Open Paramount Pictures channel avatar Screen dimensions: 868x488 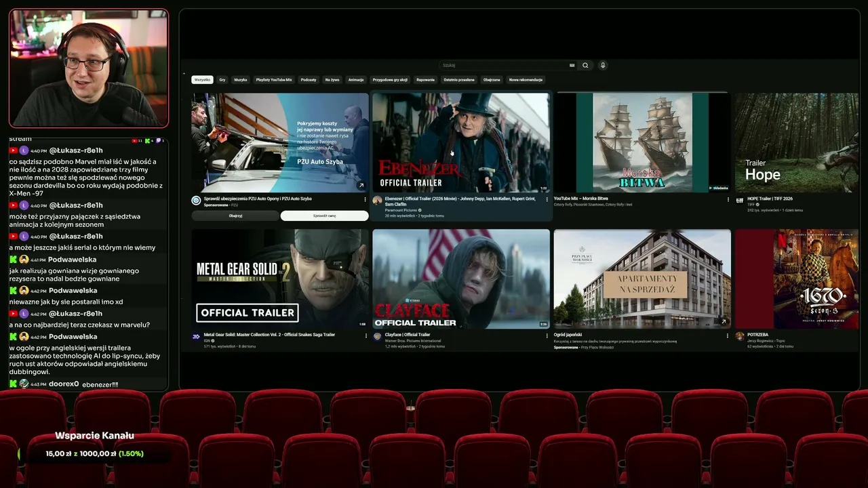pyautogui.click(x=377, y=201)
